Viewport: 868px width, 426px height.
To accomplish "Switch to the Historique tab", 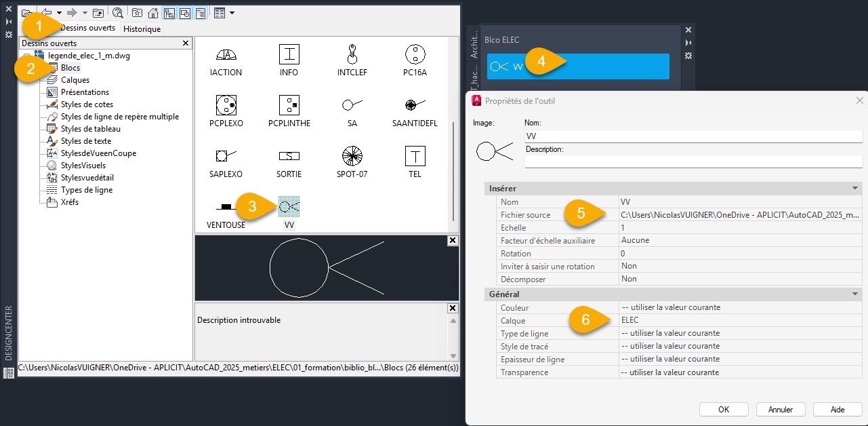I will (x=142, y=29).
